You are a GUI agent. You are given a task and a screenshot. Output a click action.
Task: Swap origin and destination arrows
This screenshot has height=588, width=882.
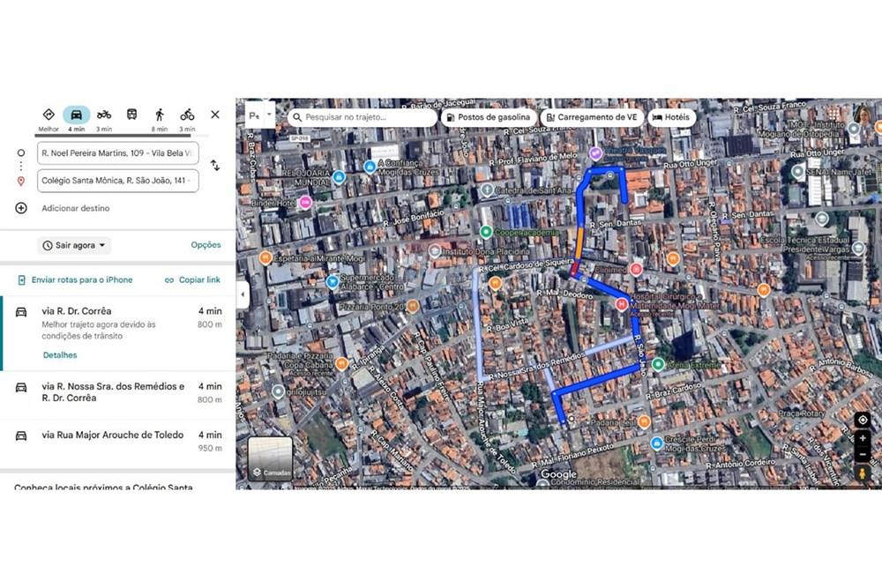[x=215, y=166]
